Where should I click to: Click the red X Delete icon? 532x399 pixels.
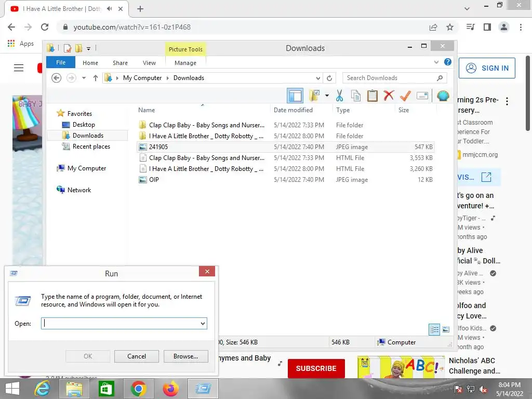389,96
